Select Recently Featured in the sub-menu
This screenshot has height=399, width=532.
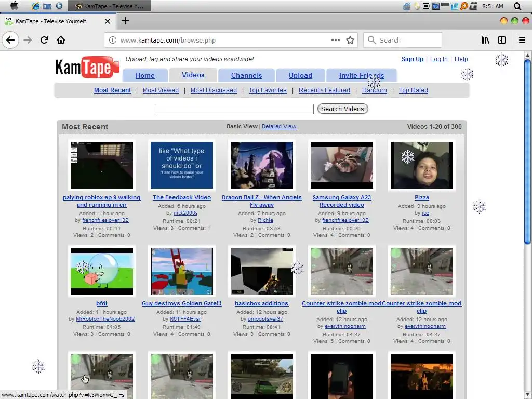click(x=324, y=90)
